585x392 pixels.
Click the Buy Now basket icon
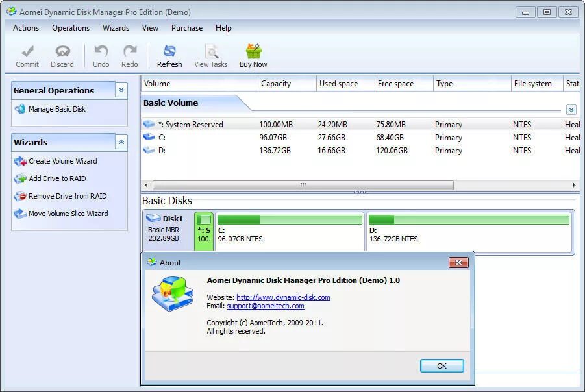click(253, 51)
